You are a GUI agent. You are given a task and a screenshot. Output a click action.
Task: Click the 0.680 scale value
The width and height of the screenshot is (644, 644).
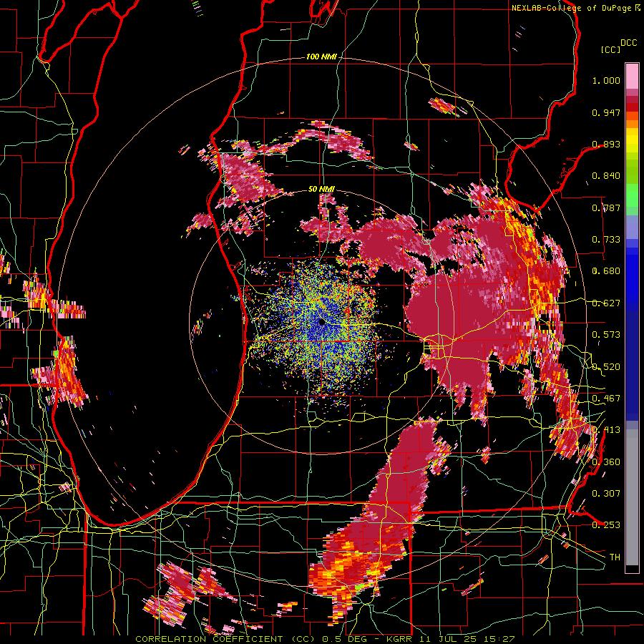606,271
